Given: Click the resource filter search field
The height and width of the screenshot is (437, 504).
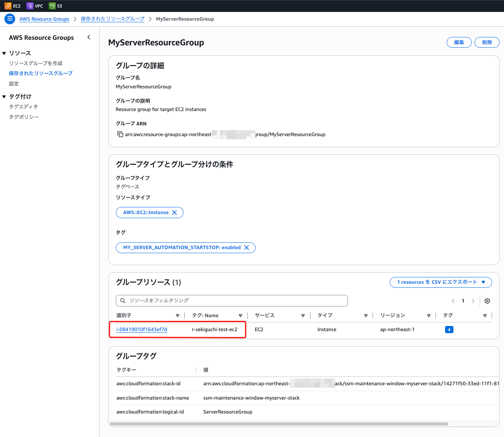Looking at the screenshot, I should 232,300.
